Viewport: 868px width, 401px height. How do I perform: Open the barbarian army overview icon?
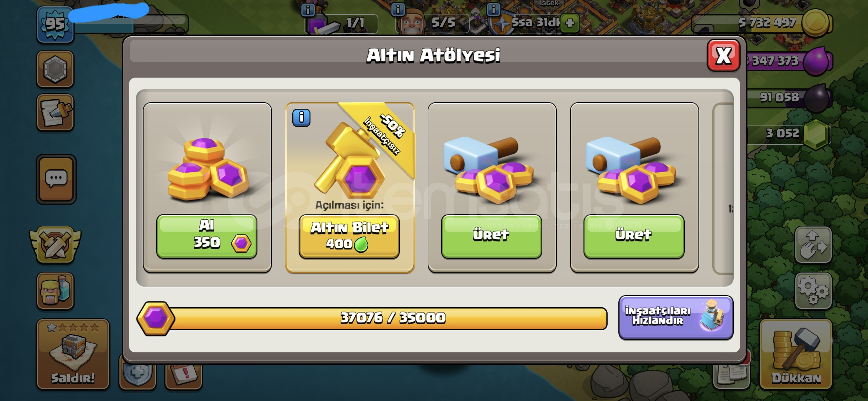[56, 291]
